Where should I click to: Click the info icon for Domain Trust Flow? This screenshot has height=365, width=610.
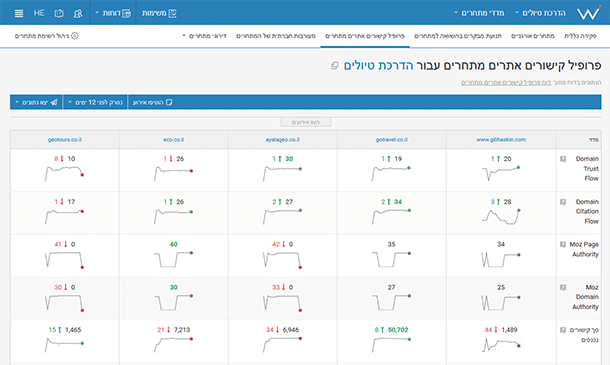(x=563, y=159)
